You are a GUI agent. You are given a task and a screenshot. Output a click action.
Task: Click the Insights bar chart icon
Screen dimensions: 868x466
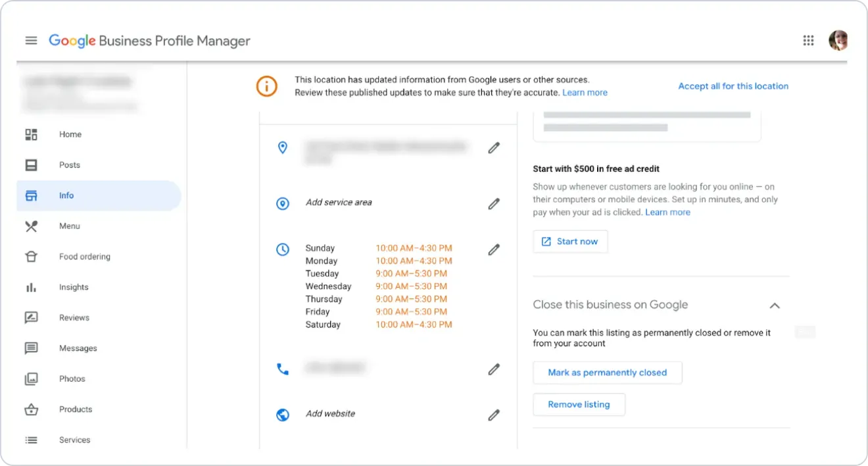click(31, 288)
